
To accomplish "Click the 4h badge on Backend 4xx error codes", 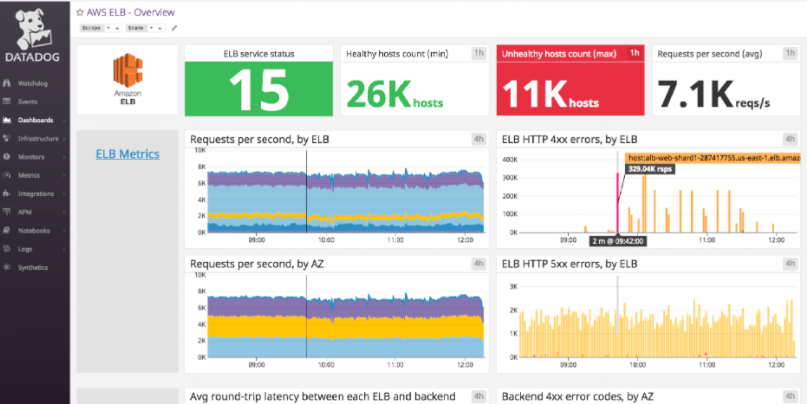I will click(790, 396).
